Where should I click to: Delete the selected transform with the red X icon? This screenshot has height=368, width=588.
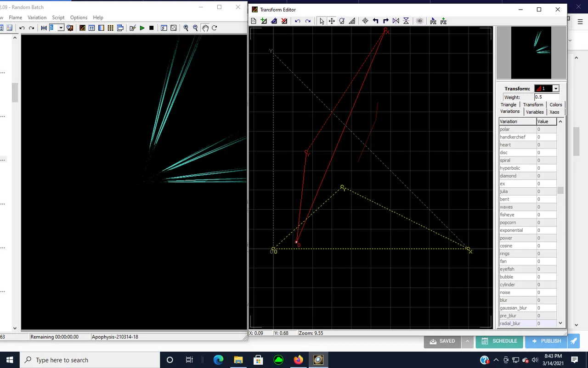(x=284, y=21)
